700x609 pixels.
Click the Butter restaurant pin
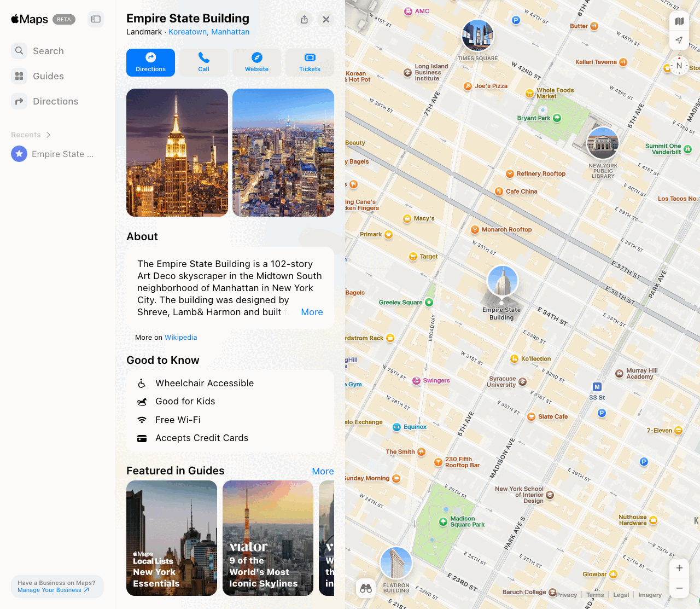click(594, 26)
